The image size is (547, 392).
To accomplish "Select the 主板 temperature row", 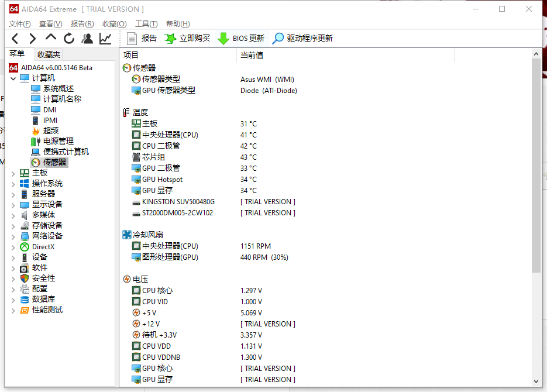I will 325,124.
